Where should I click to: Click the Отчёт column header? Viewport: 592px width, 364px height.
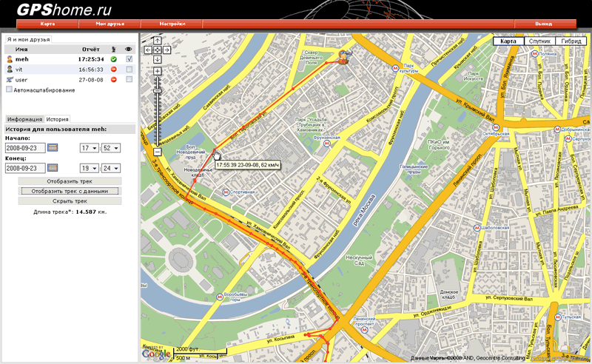pyautogui.click(x=91, y=49)
